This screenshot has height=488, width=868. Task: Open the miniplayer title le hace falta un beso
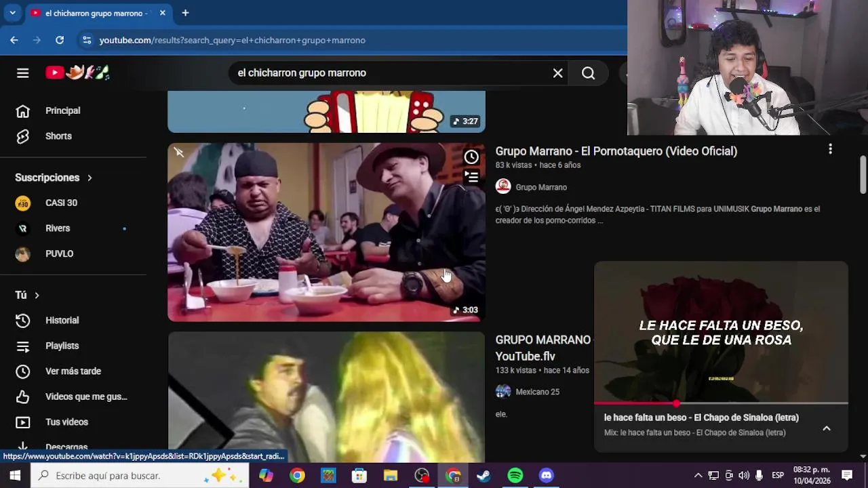(x=701, y=418)
